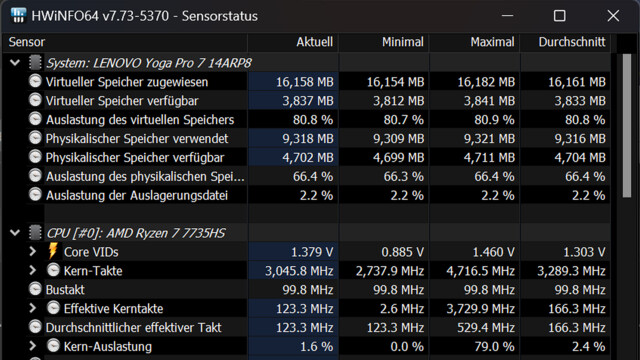This screenshot has height=360, width=640.
Task: Click the icon next to Auslastung der Auslagerungsdatei
Action: click(x=35, y=195)
